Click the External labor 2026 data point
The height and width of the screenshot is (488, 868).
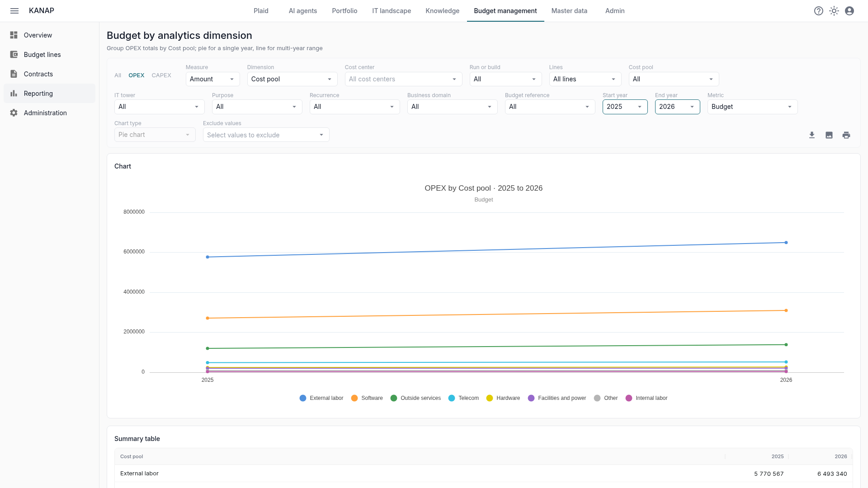[786, 243]
